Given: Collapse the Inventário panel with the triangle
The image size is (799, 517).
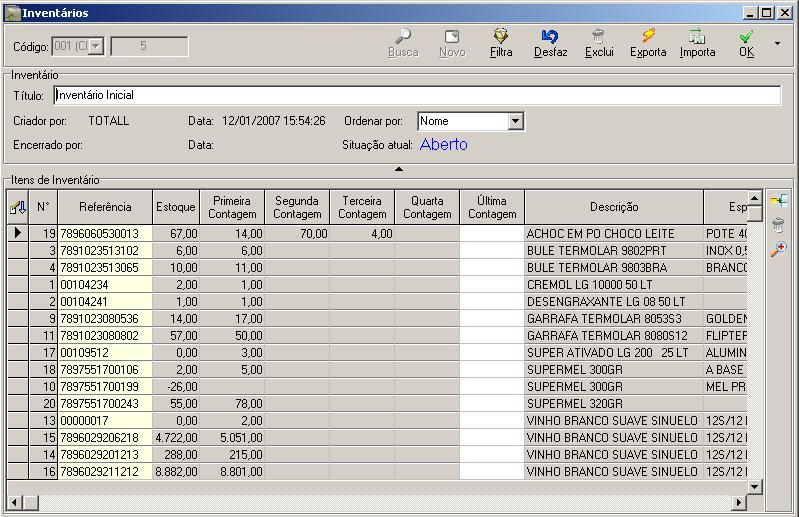Looking at the screenshot, I should 399,169.
